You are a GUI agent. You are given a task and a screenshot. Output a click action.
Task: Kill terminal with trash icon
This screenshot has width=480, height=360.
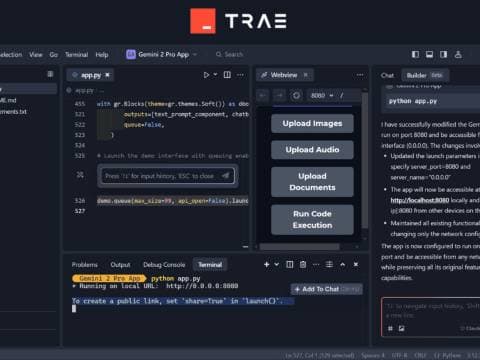point(303,264)
